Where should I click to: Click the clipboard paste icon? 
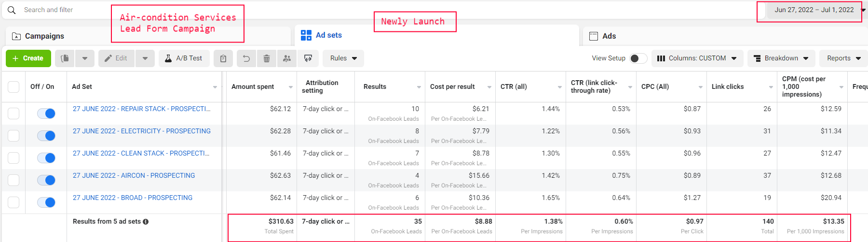click(223, 58)
